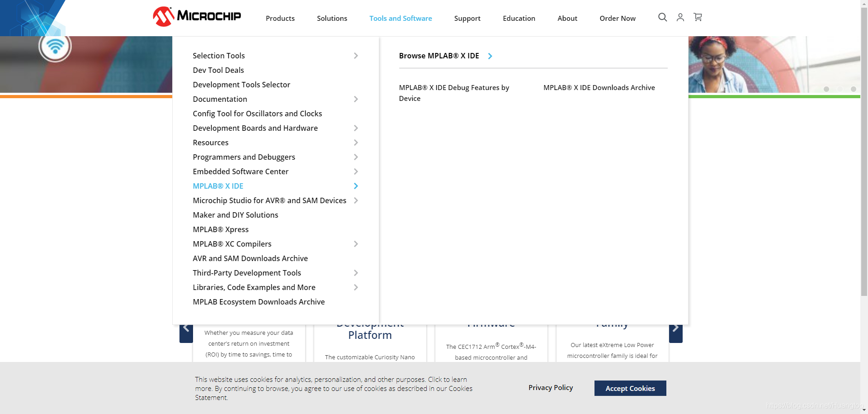The height and width of the screenshot is (414, 868).
Task: Click the page vertical scrollbar thumb
Action: click(864, 152)
